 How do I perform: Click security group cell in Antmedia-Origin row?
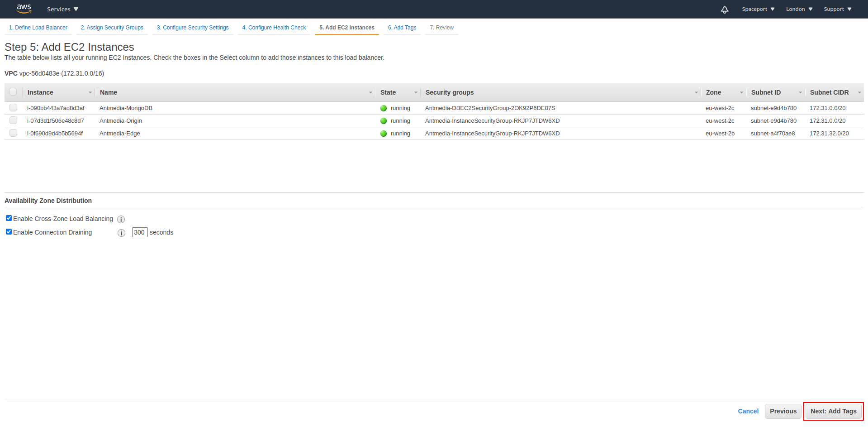click(x=493, y=121)
